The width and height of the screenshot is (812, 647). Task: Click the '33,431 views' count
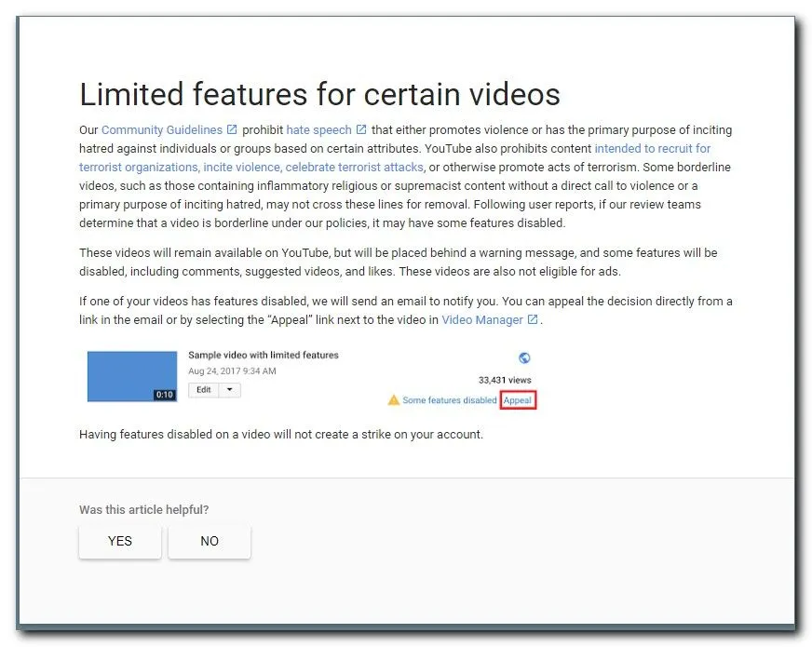503,379
